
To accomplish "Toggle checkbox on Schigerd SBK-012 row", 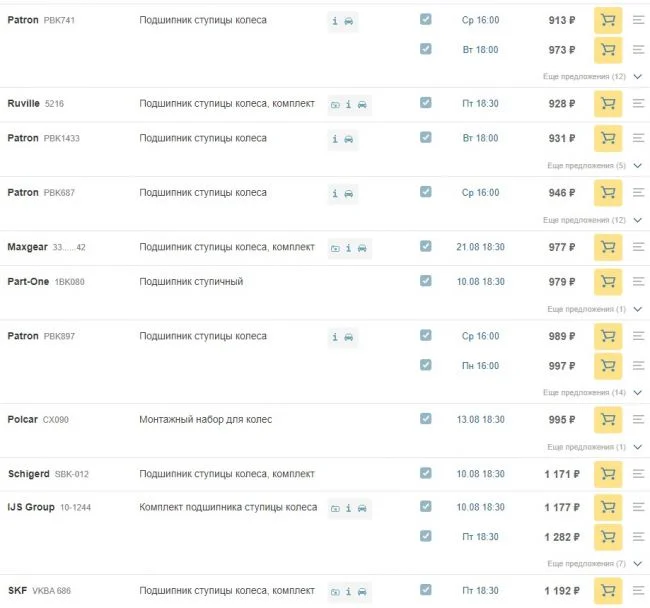I will pyautogui.click(x=426, y=473).
